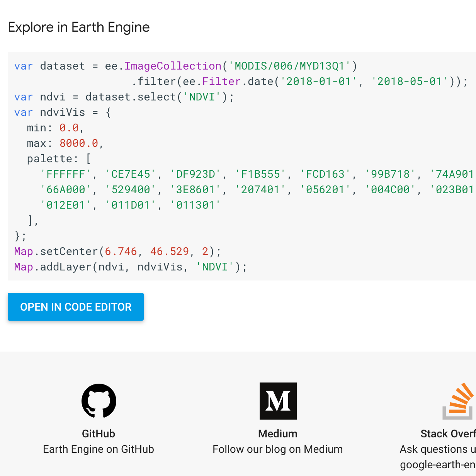The image size is (476, 476).
Task: Click the '3E8601' palette entry
Action: [x=196, y=190]
